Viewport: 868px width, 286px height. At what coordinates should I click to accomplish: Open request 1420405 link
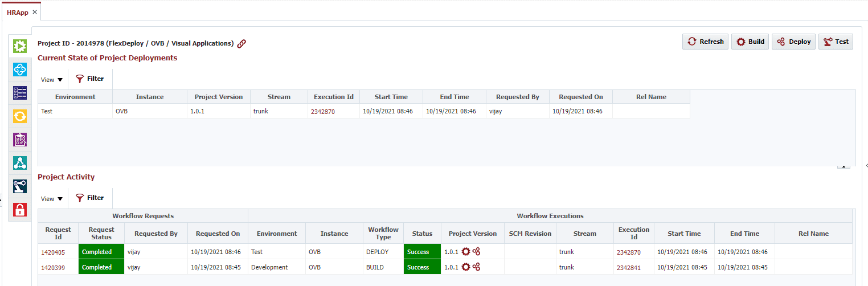tap(53, 252)
